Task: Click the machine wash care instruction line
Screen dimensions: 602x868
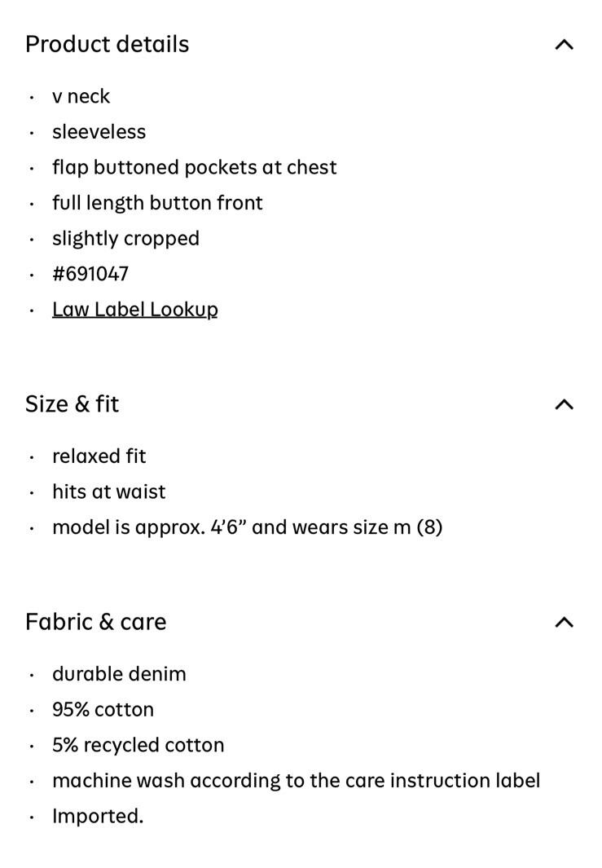Action: (296, 781)
